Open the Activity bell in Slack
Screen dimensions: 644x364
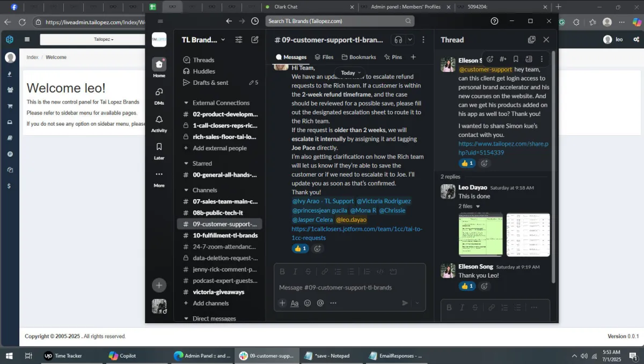click(159, 123)
